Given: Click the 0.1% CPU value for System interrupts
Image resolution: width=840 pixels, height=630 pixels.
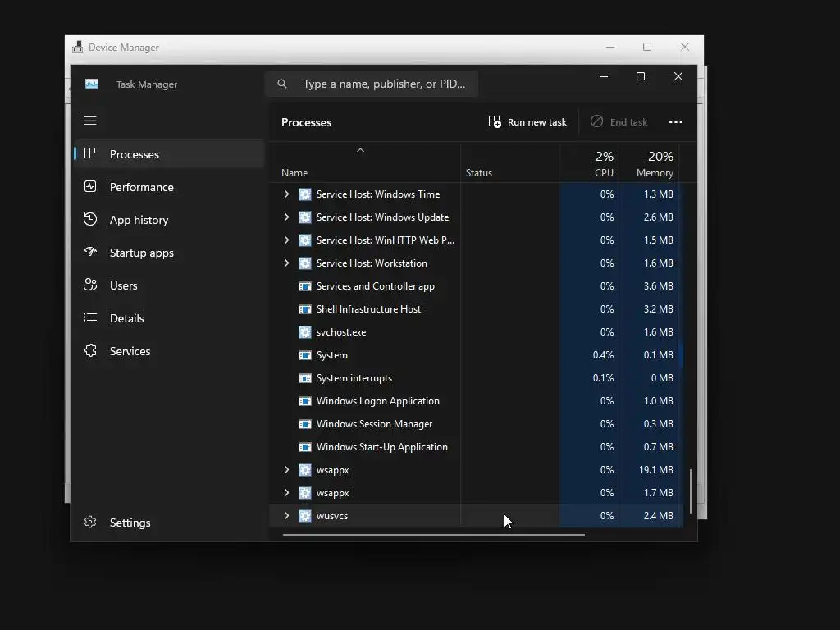Looking at the screenshot, I should point(603,378).
